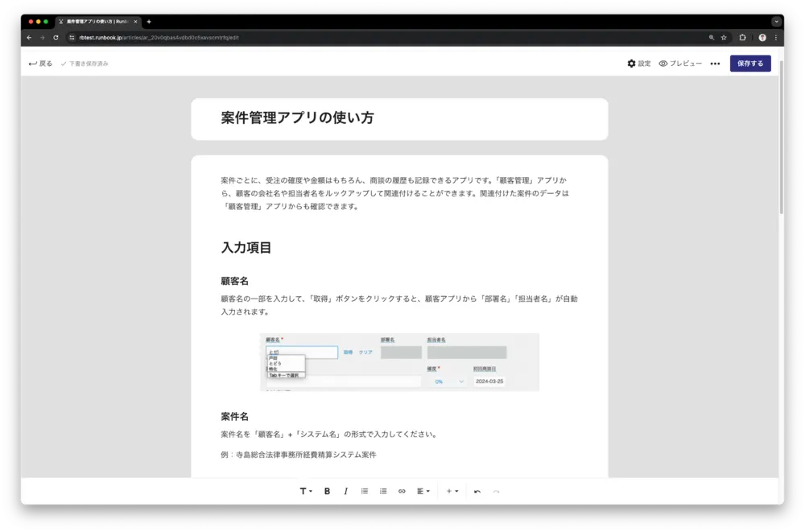Undo the last edit
Screen dimensions: 805x532
[x=477, y=491]
